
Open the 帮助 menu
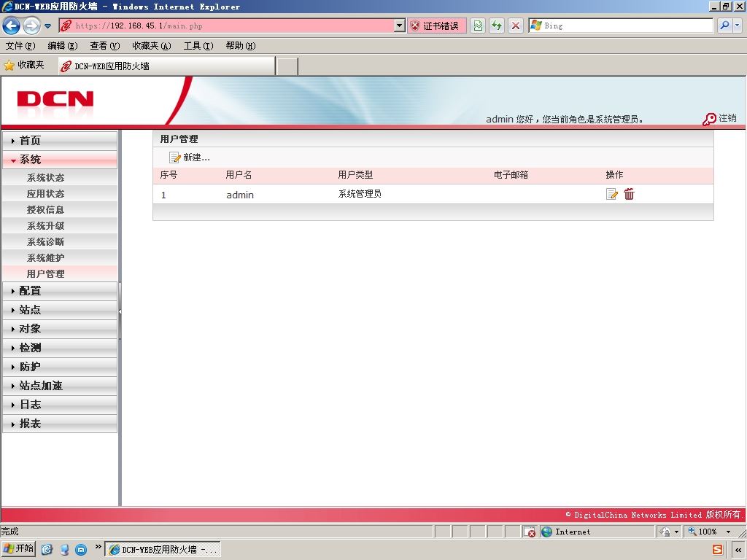click(x=241, y=46)
